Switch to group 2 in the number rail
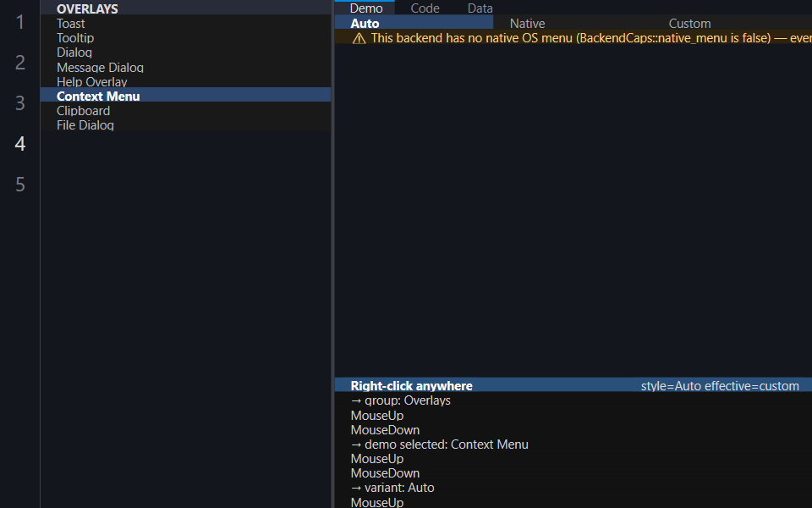Image resolution: width=812 pixels, height=508 pixels. pos(20,63)
